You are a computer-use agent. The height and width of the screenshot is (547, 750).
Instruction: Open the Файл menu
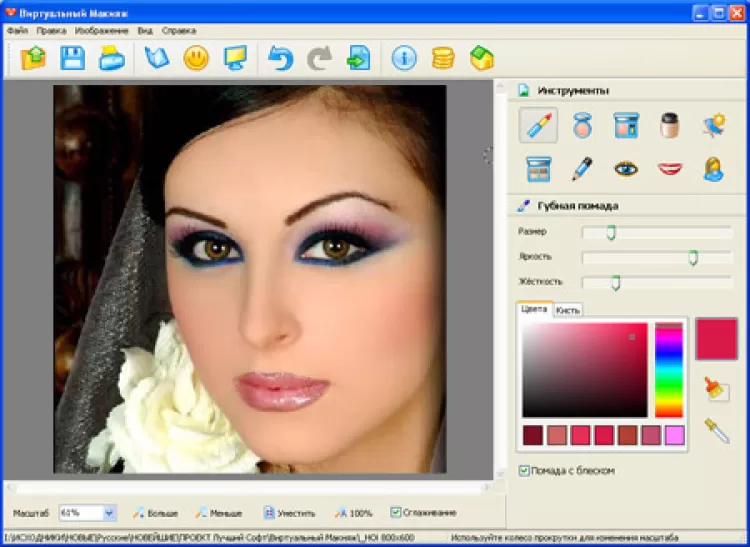tap(18, 31)
